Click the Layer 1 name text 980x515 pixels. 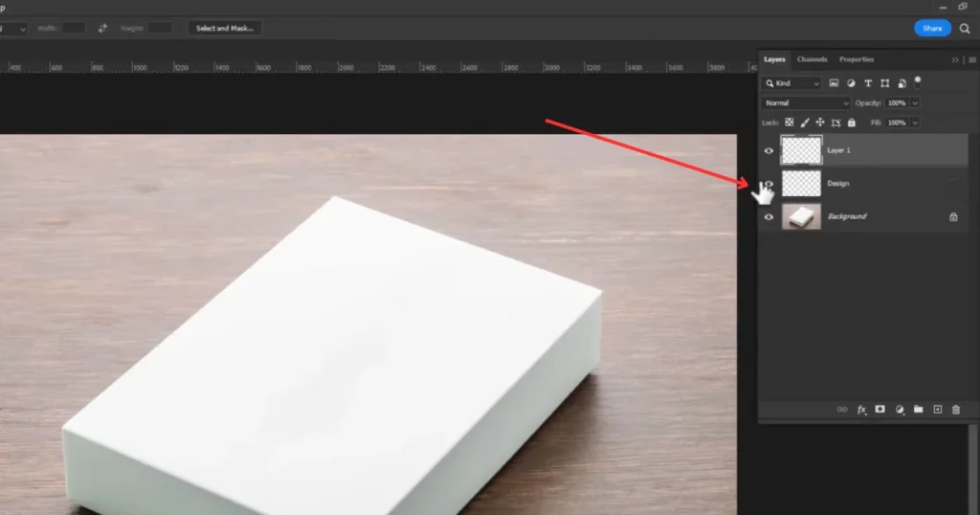[x=838, y=150]
